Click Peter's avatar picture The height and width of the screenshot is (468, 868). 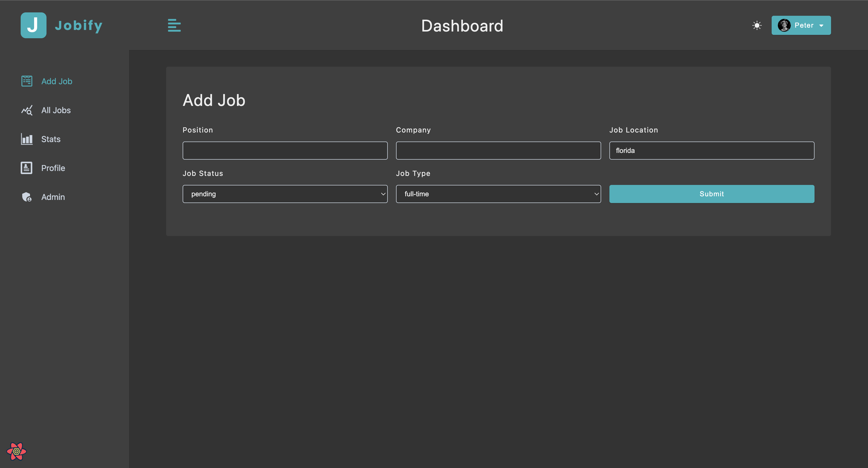(784, 25)
